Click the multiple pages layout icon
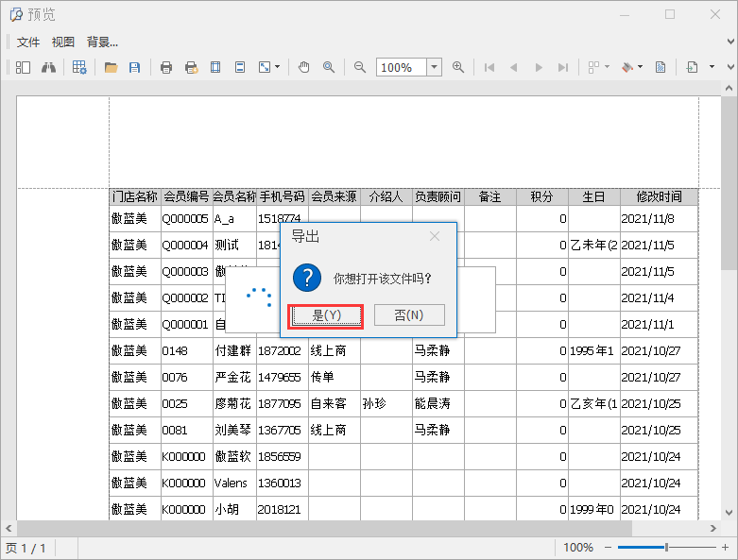Screen dimensions: 738x560 594,67
